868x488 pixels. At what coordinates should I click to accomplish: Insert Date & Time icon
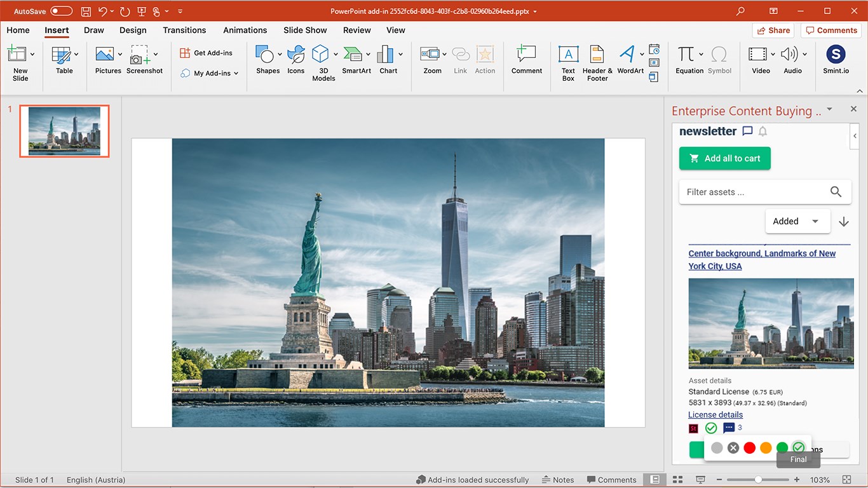pos(654,49)
